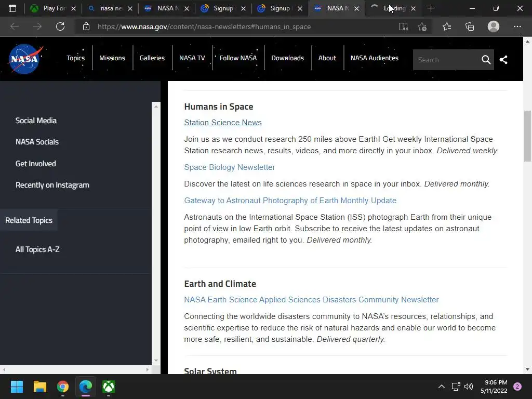Viewport: 532px width, 399px height.
Task: Open All Topics A-Z sidebar link
Action: [37, 249]
